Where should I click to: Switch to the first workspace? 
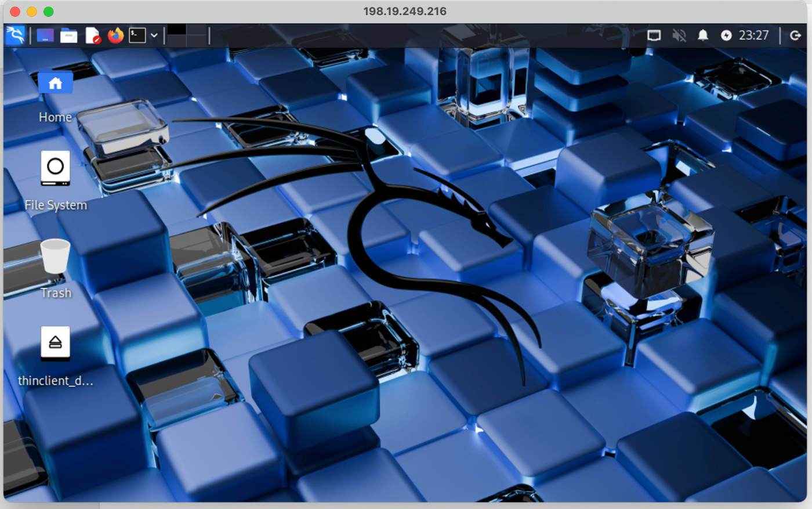click(x=177, y=30)
